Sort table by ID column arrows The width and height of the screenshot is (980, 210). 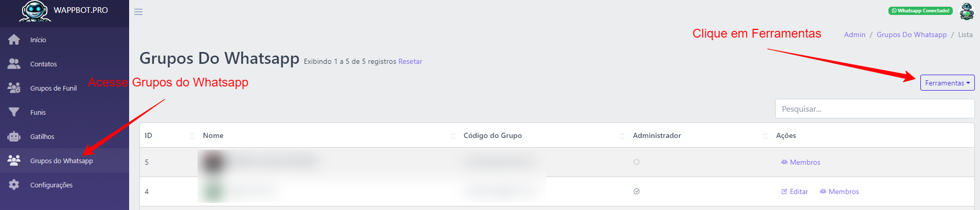(192, 136)
